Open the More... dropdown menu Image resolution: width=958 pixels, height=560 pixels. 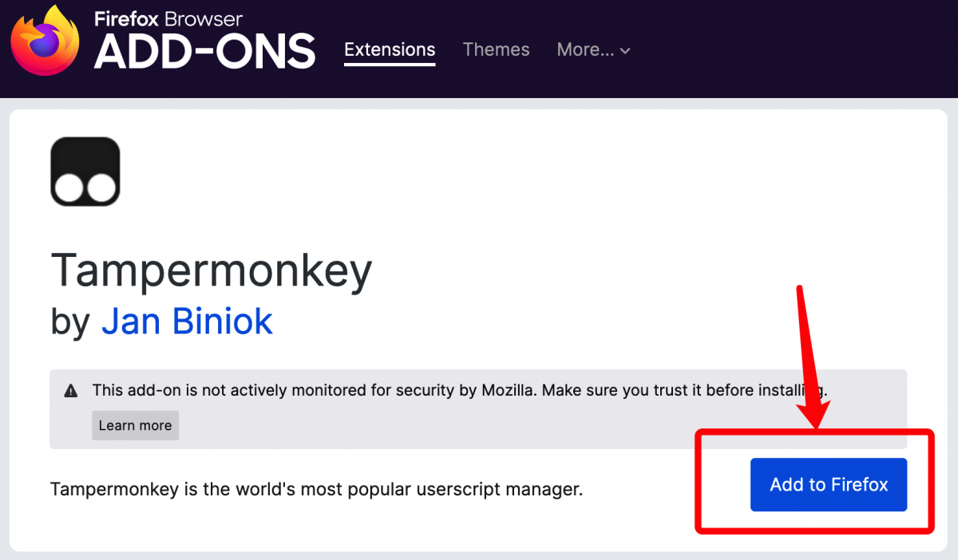coord(585,49)
